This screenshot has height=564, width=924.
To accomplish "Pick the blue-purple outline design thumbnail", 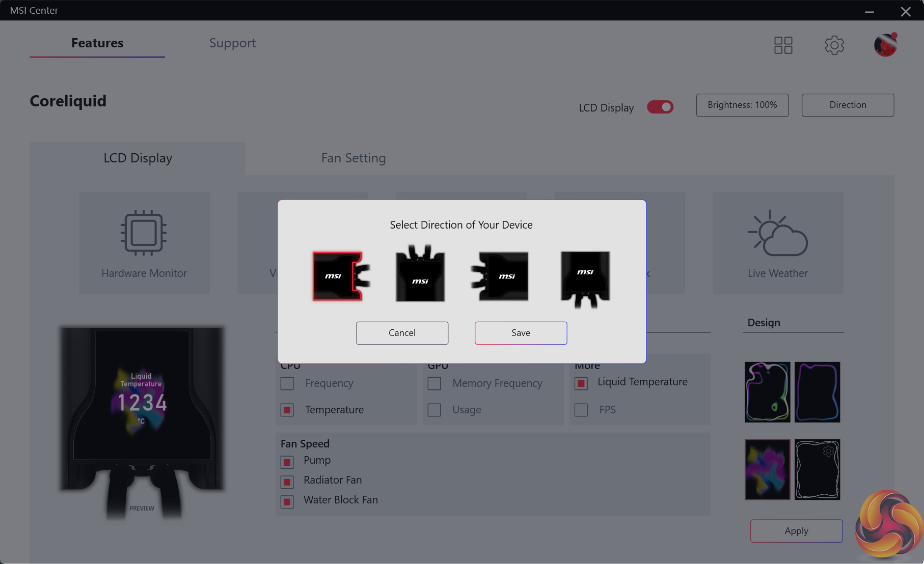I will click(x=817, y=392).
